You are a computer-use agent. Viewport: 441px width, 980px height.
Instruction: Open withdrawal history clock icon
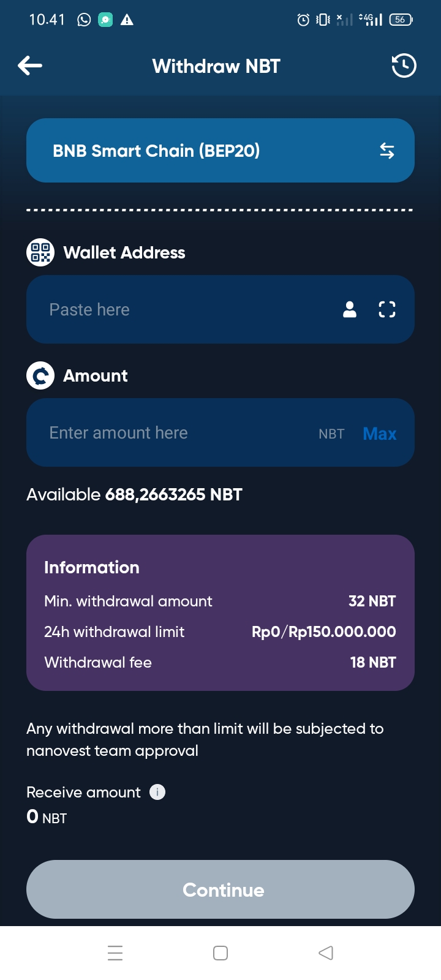tap(404, 66)
